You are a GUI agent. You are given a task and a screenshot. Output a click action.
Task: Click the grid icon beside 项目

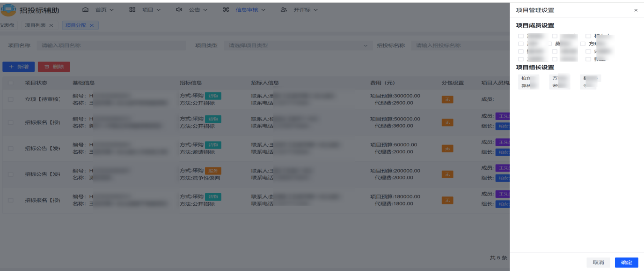pyautogui.click(x=132, y=10)
